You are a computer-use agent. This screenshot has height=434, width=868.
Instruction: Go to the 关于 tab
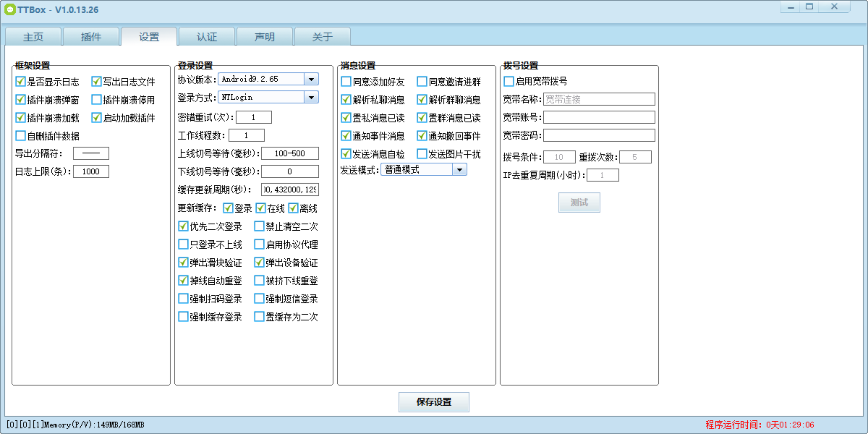coord(322,37)
